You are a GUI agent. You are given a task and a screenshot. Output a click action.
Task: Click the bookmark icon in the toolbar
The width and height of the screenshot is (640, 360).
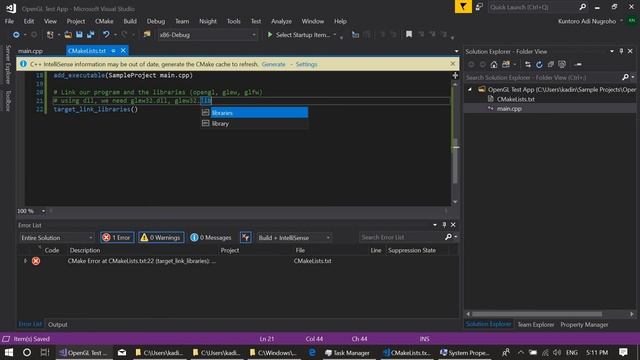tap(409, 35)
